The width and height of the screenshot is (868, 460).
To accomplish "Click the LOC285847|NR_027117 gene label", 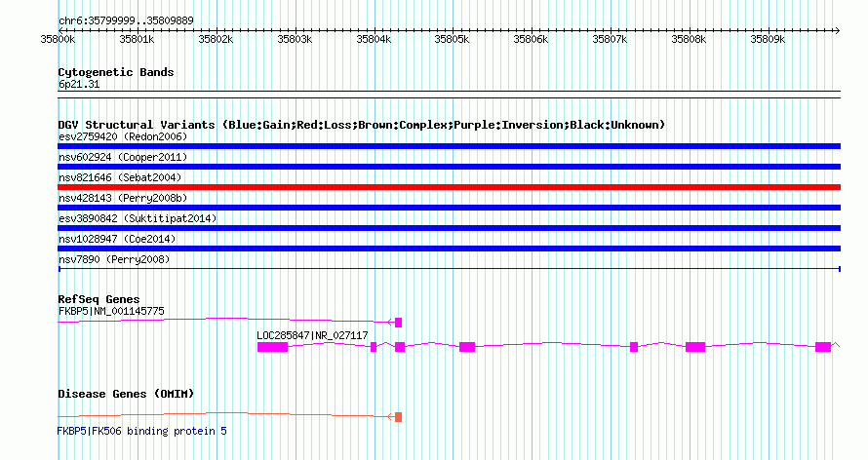I will pyautogui.click(x=312, y=335).
